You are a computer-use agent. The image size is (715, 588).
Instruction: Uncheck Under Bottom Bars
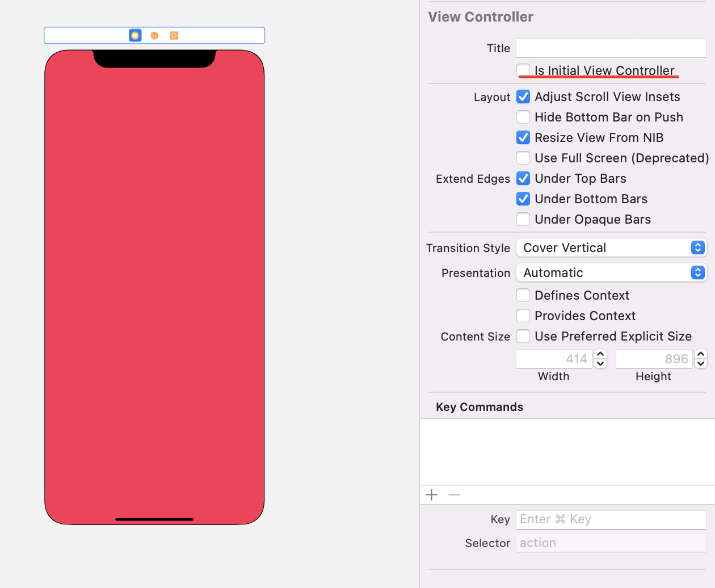pos(523,199)
